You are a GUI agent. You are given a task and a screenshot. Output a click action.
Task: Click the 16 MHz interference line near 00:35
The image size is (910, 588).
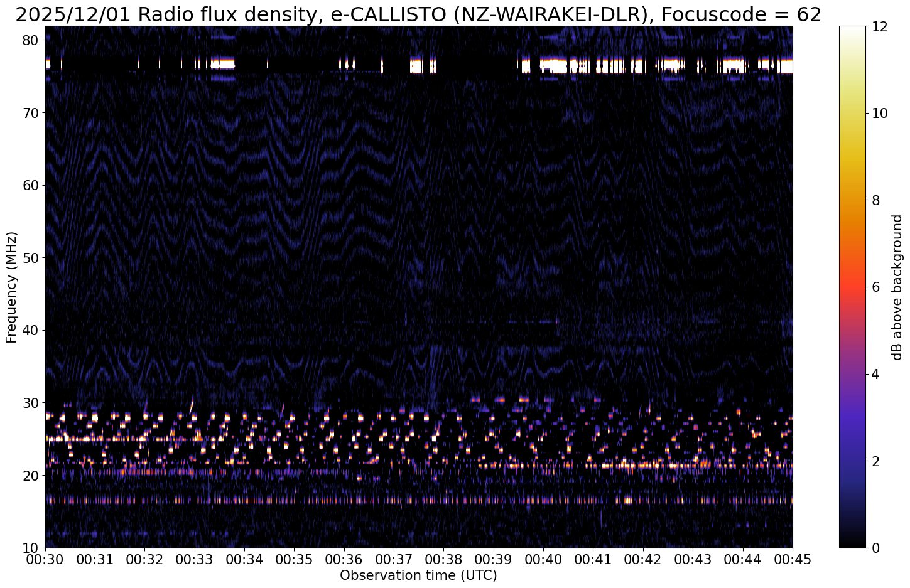294,501
